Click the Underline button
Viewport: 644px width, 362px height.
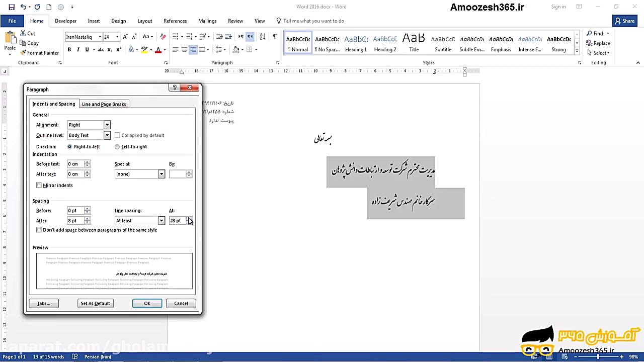pyautogui.click(x=87, y=50)
